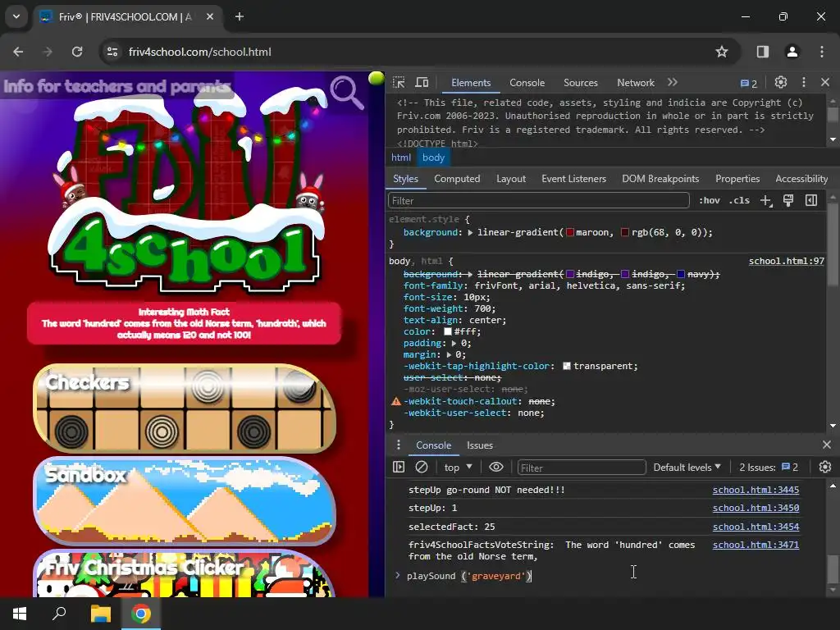Toggle the rendering emulations paintbrush icon
The width and height of the screenshot is (840, 630).
coord(788,200)
